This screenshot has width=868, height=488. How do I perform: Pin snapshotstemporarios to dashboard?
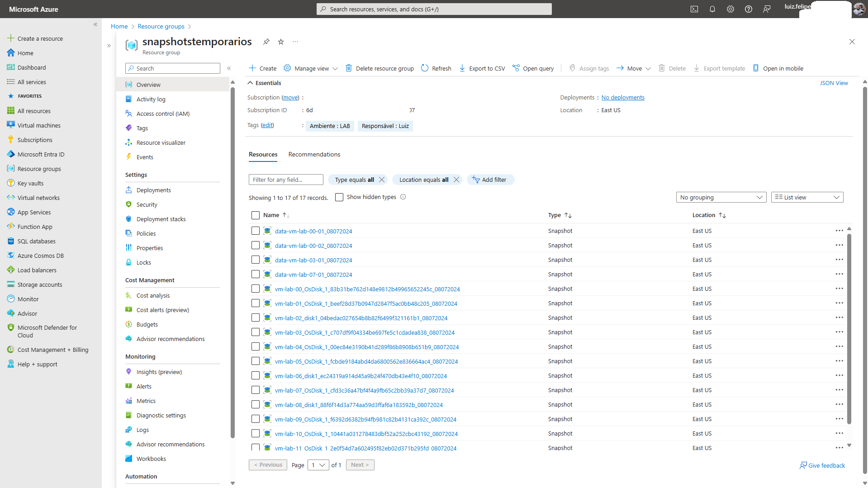tap(266, 42)
